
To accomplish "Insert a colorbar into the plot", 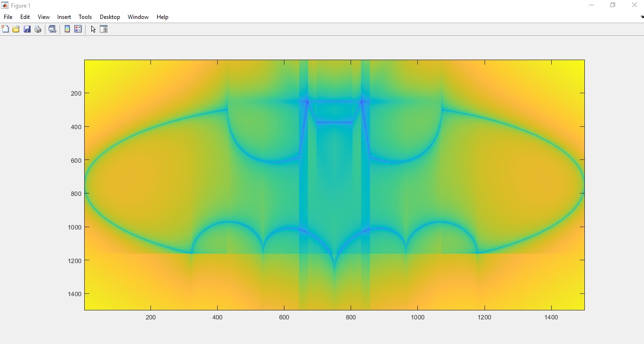I will [x=67, y=29].
